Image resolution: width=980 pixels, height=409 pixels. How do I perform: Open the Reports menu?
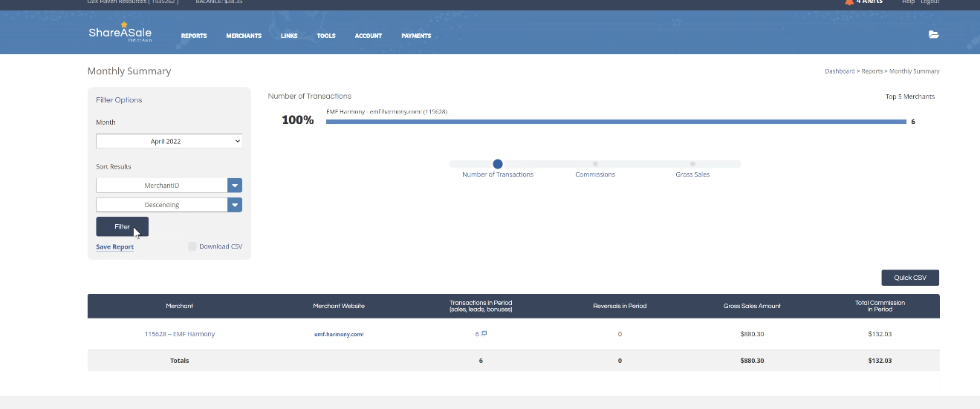[194, 36]
